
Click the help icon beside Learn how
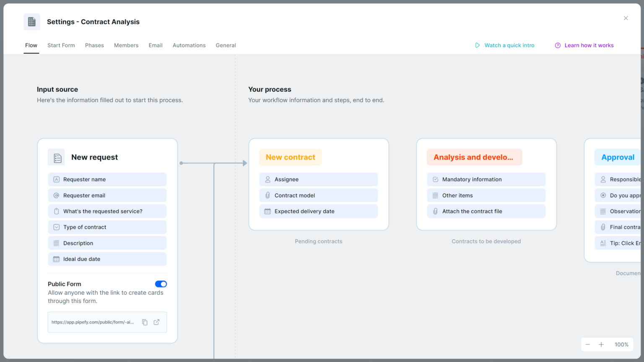pos(558,45)
